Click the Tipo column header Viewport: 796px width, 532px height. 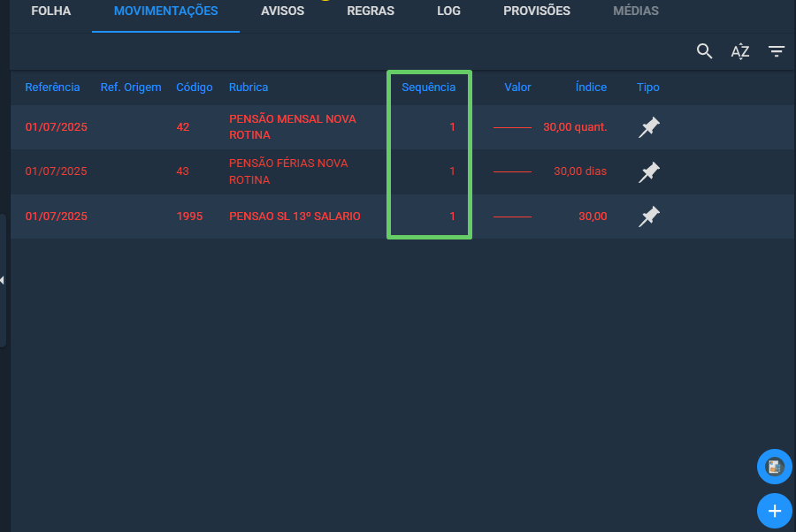(x=647, y=87)
